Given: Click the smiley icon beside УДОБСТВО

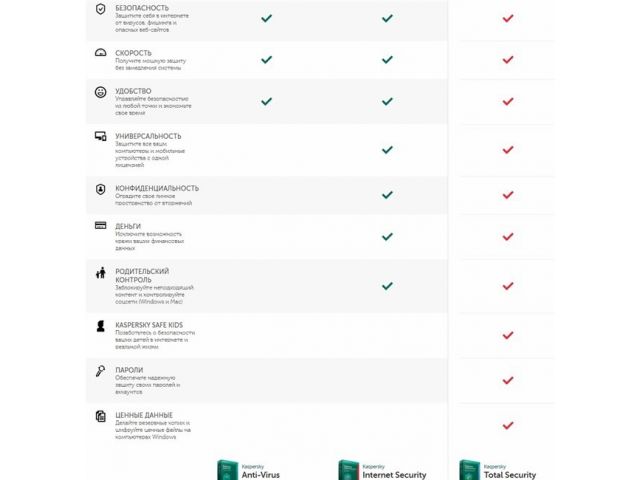Looking at the screenshot, I should 100,93.
